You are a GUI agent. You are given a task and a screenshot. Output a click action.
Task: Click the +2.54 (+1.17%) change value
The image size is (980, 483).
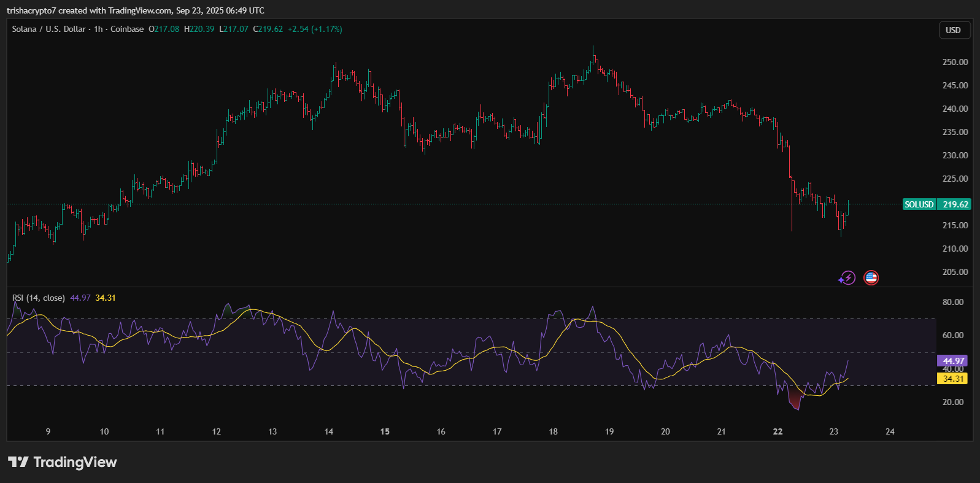315,29
